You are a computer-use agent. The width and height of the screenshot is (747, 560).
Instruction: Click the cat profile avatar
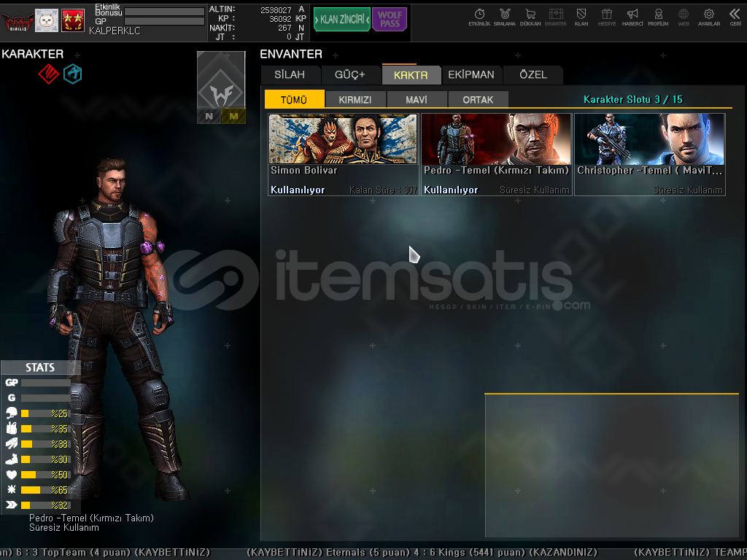pos(47,20)
